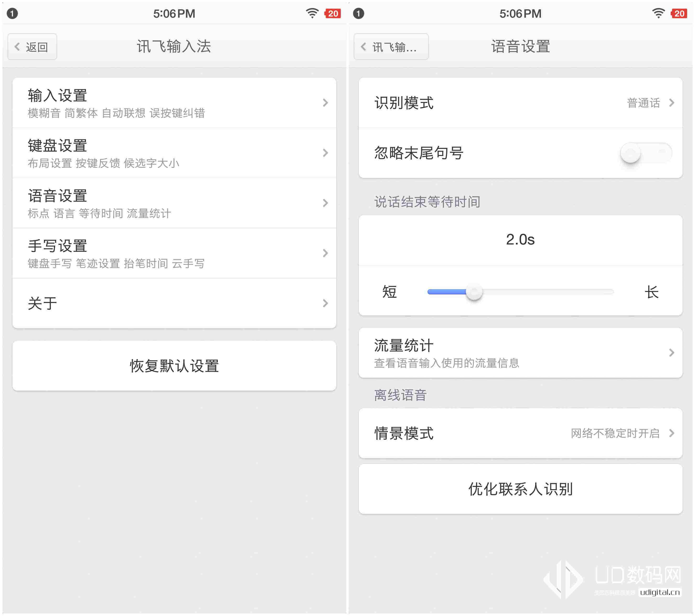The width and height of the screenshot is (695, 616).
Task: Click the 普通话 value text
Action: click(643, 103)
